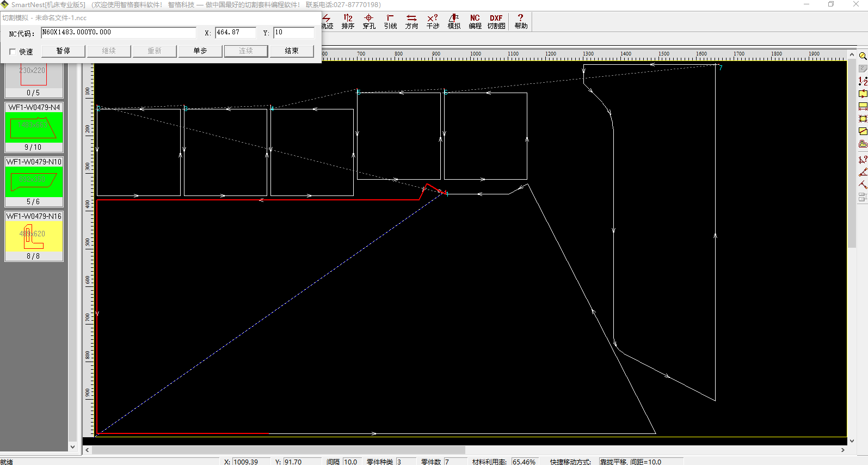Click the 暂停 (pause) button
The height and width of the screenshot is (465, 868).
(x=63, y=51)
